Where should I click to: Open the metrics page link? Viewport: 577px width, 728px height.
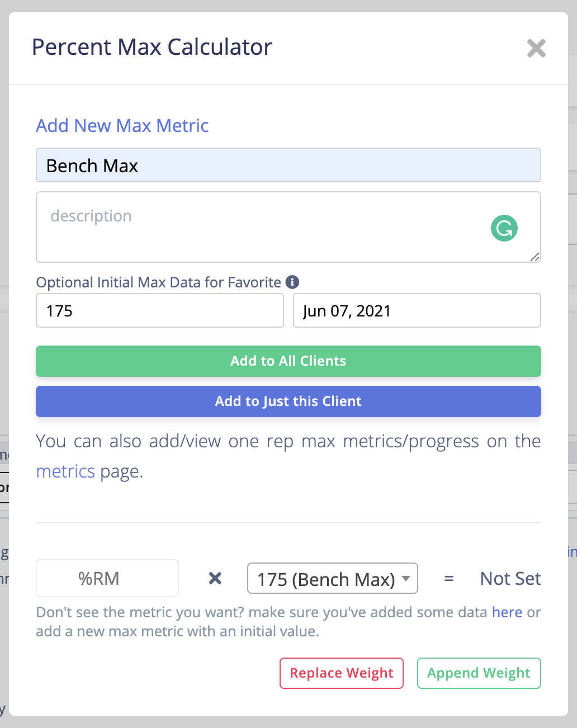pos(65,471)
